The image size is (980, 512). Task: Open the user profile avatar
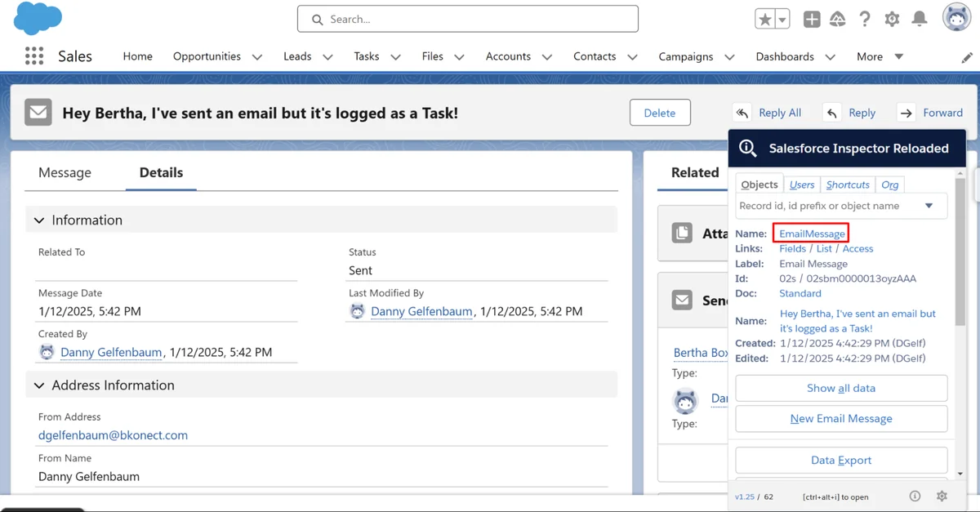(x=956, y=18)
